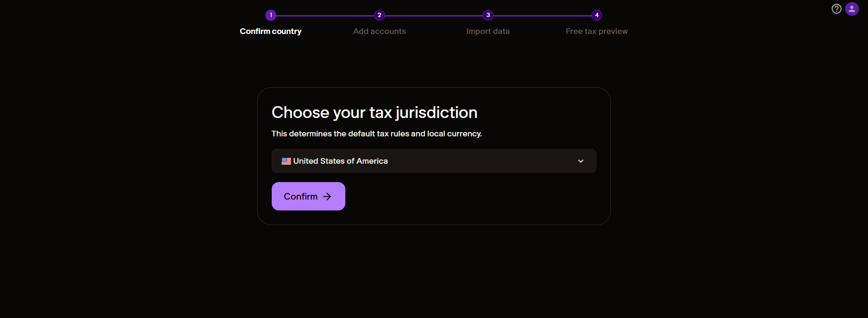Click the Choose your tax jurisdiction heading
Image resolution: width=868 pixels, height=318 pixels.
coord(374,112)
